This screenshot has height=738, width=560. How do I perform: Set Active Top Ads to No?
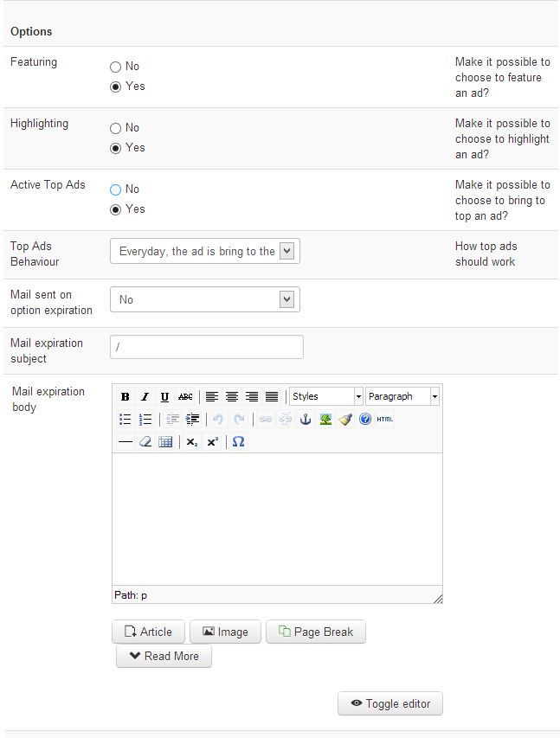(x=115, y=189)
